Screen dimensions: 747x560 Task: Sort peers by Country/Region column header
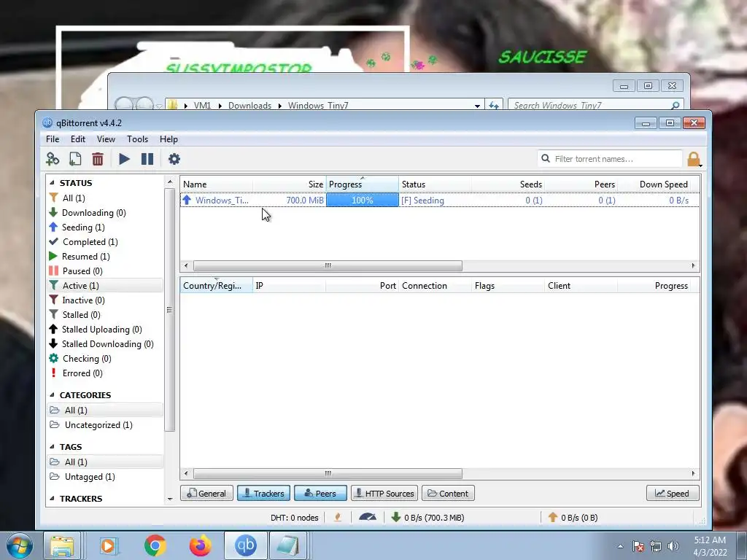pos(216,286)
